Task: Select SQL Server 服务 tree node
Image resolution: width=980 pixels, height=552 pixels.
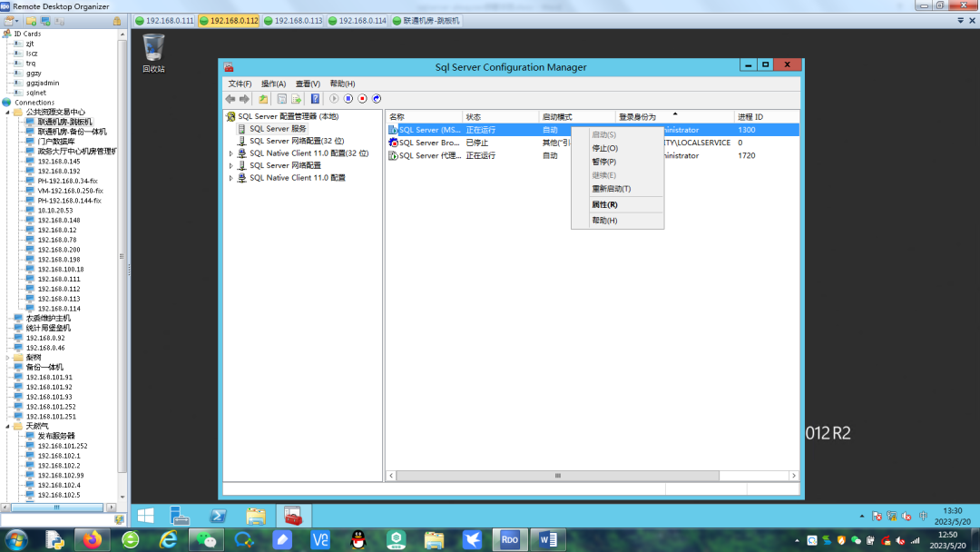Action: point(279,129)
